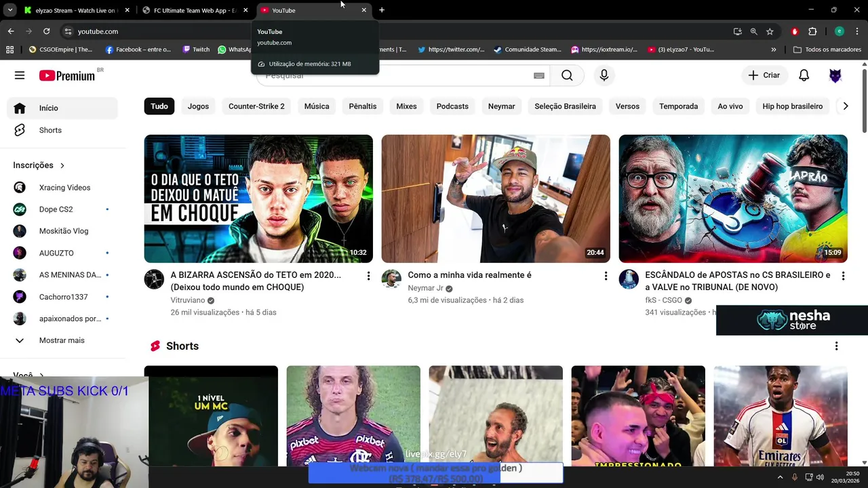Select the 'Neymar' filter chip

(502, 106)
